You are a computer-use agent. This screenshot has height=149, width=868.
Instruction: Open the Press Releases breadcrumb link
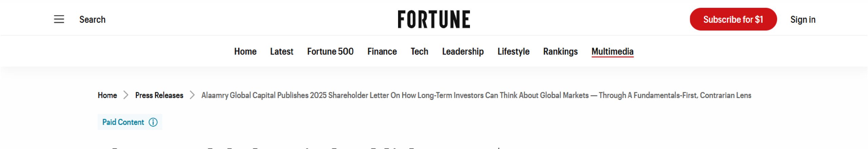coord(159,95)
